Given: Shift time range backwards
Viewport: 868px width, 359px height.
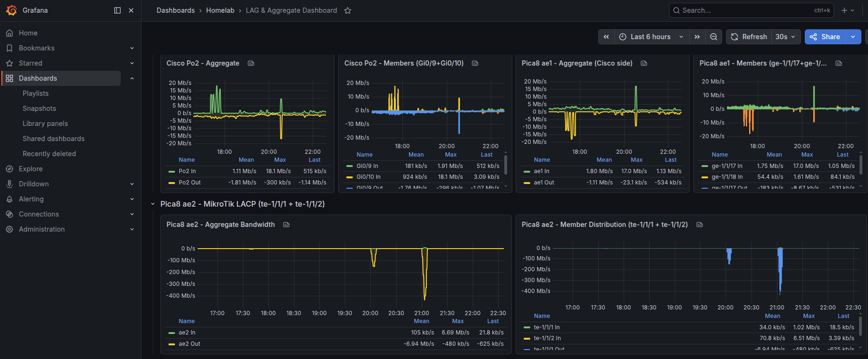Looking at the screenshot, I should [x=606, y=37].
